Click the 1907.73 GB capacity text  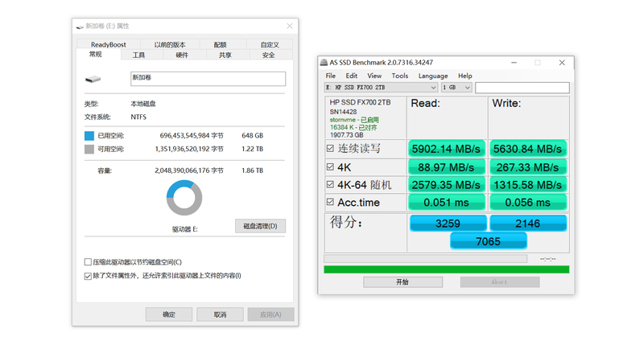pos(347,135)
